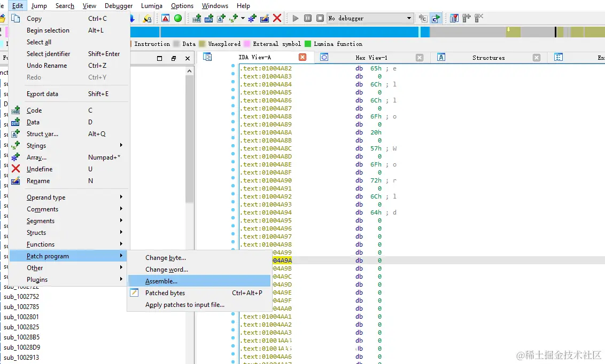Click the breakpoint list toolbar icon
The height and width of the screenshot is (364, 605).
click(454, 18)
